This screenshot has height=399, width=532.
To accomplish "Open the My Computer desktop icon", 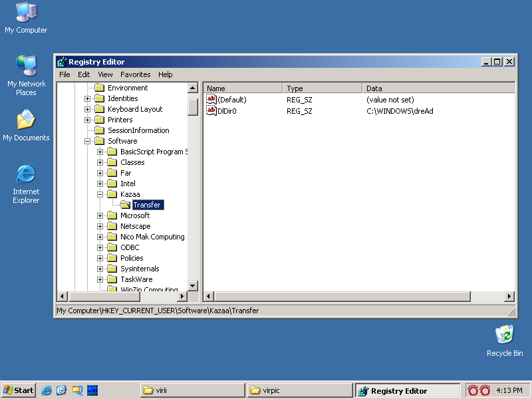I will pyautogui.click(x=26, y=13).
